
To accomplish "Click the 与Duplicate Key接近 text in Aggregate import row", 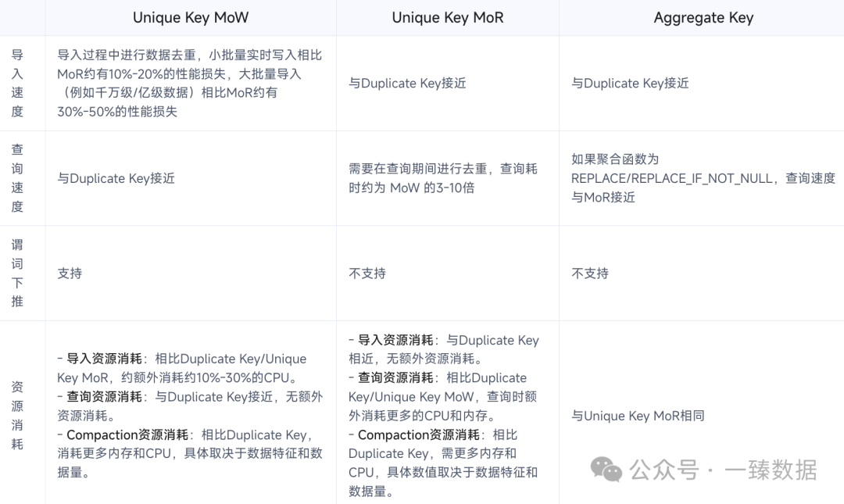I will tap(631, 83).
